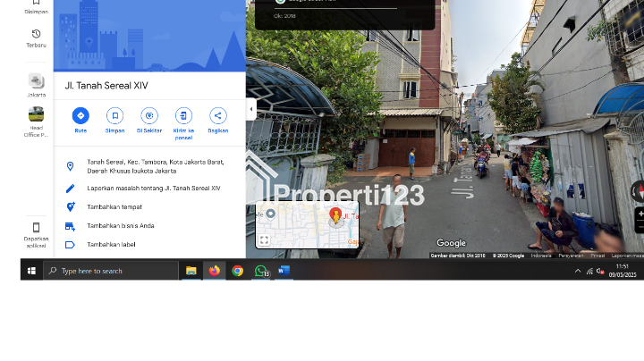Viewport: 644px width, 361px height.
Task: Click Laporkan masalah tentang Jl. Tanah Sereal XIV
Action: [x=153, y=189]
